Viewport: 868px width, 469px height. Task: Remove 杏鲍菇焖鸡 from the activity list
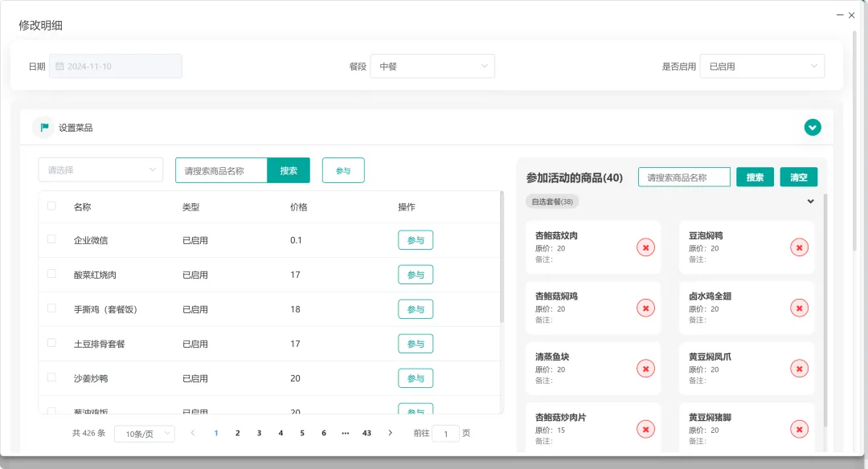coord(645,308)
